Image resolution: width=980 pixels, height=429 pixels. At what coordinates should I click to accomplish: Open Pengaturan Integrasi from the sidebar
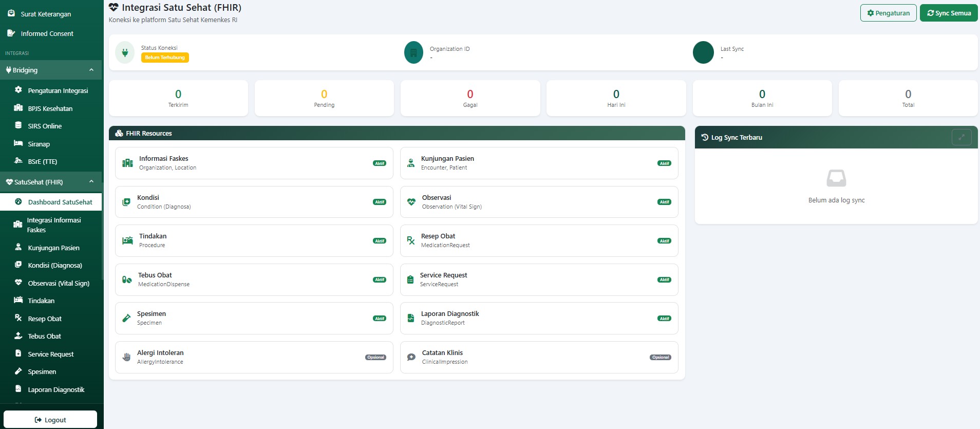pos(51,90)
